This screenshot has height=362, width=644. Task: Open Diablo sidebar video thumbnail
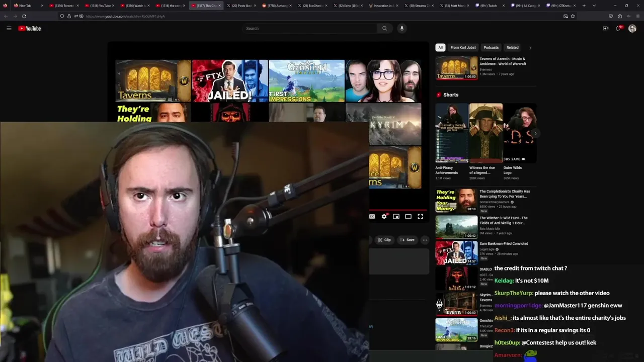click(456, 279)
